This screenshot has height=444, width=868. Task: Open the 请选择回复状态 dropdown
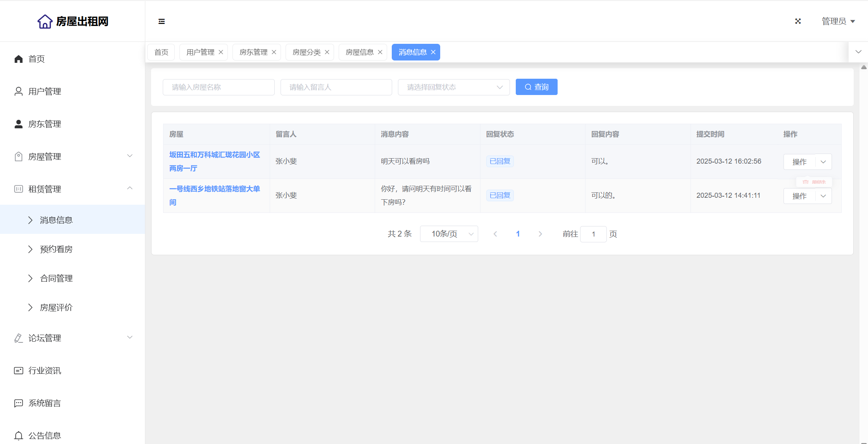(x=453, y=87)
